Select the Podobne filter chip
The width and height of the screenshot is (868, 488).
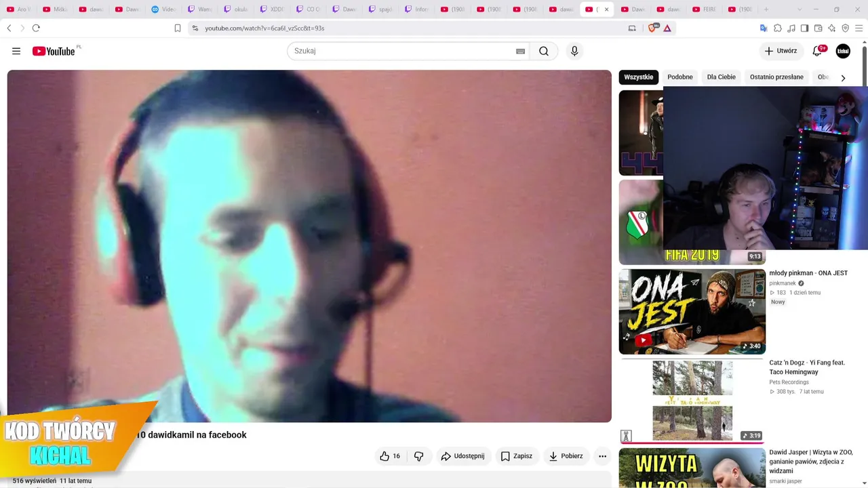point(680,77)
